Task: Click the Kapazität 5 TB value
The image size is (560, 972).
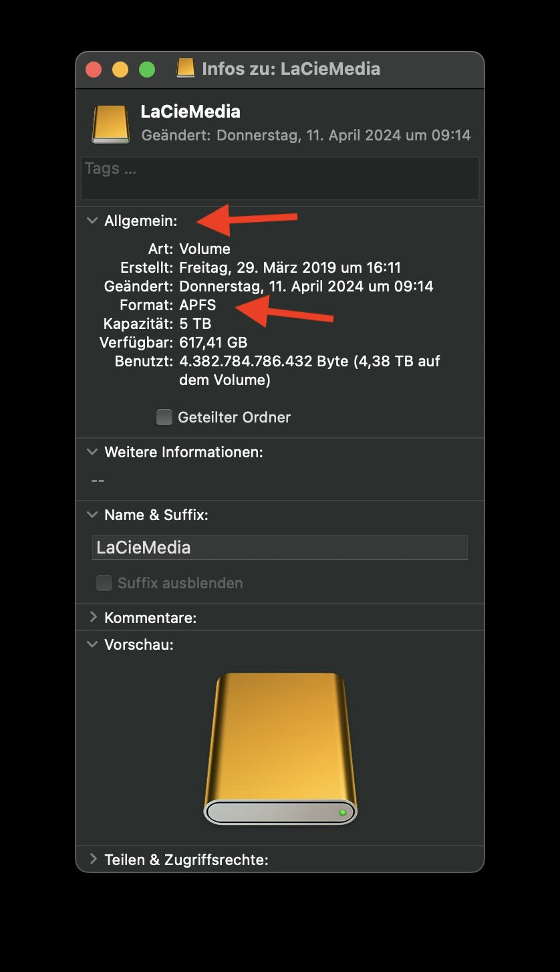Action: point(195,324)
